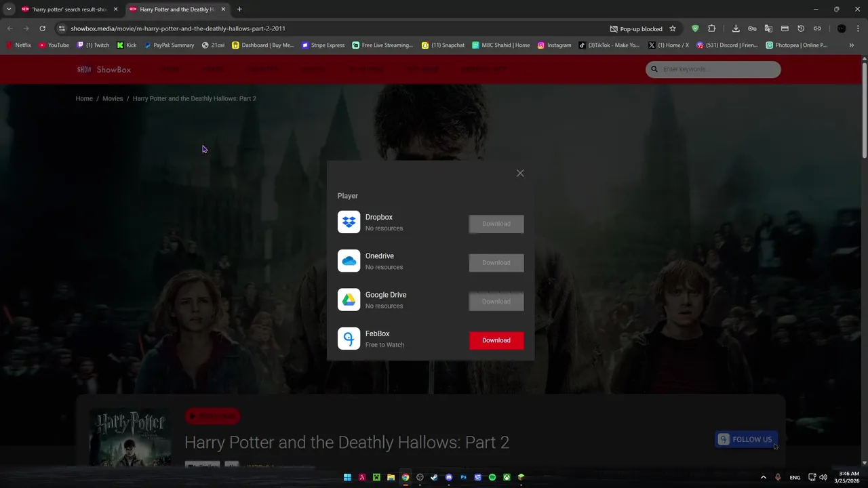Screen dimensions: 868x488
Task: Click the FOLLOW US button
Action: pos(745,439)
